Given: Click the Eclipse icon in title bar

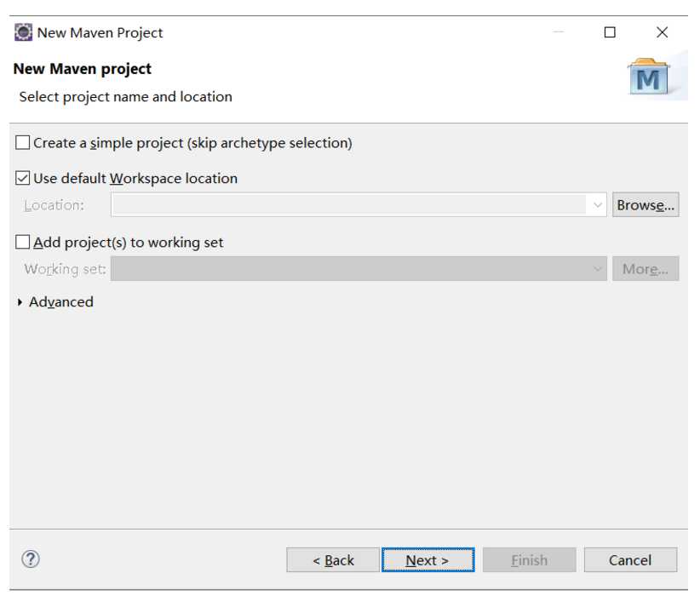Looking at the screenshot, I should [x=23, y=32].
